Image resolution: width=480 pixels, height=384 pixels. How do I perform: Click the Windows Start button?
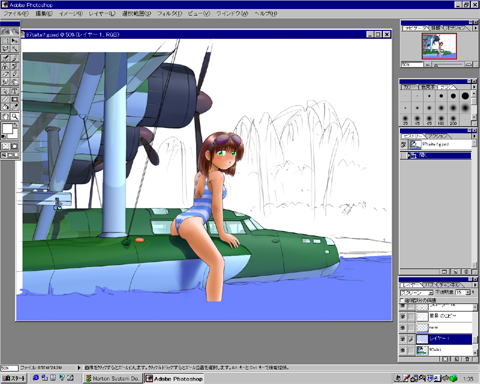pyautogui.click(x=14, y=378)
